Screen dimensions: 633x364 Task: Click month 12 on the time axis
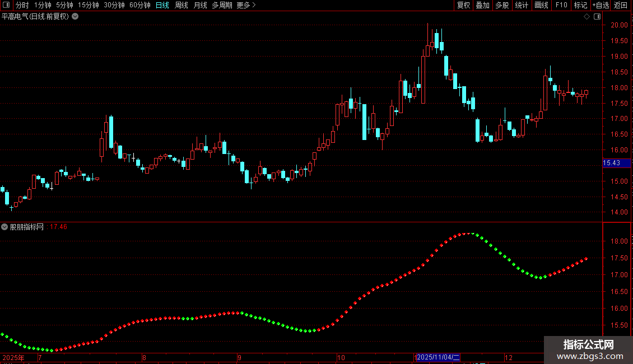509,357
